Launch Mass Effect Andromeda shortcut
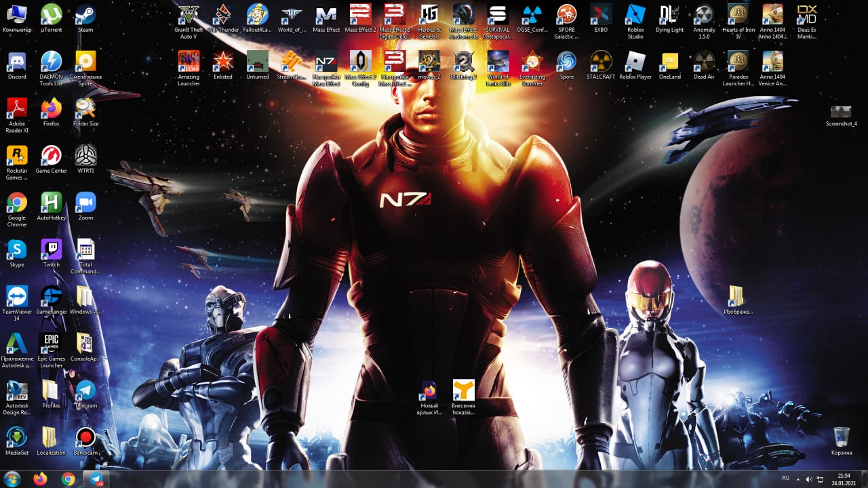Viewport: 868px width, 488px height. click(464, 21)
